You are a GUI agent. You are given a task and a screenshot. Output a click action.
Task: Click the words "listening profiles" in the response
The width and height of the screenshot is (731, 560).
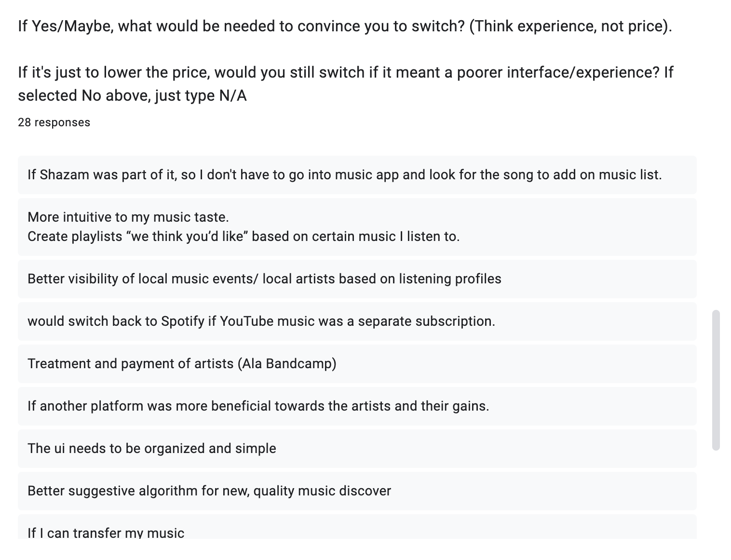(x=450, y=279)
